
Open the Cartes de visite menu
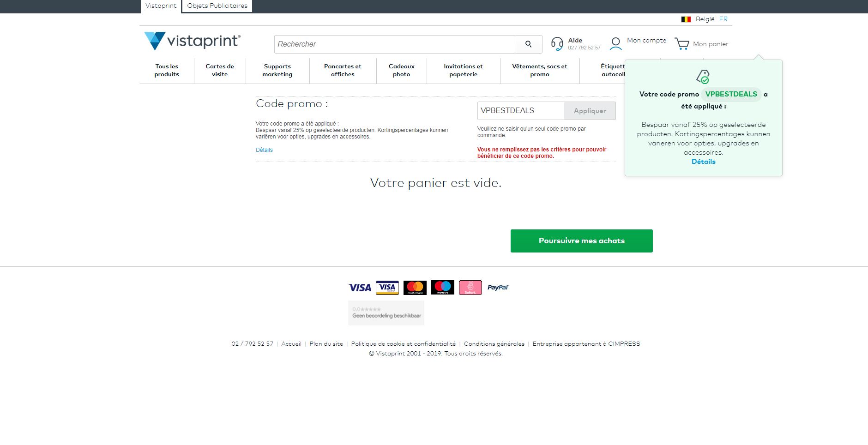click(220, 70)
